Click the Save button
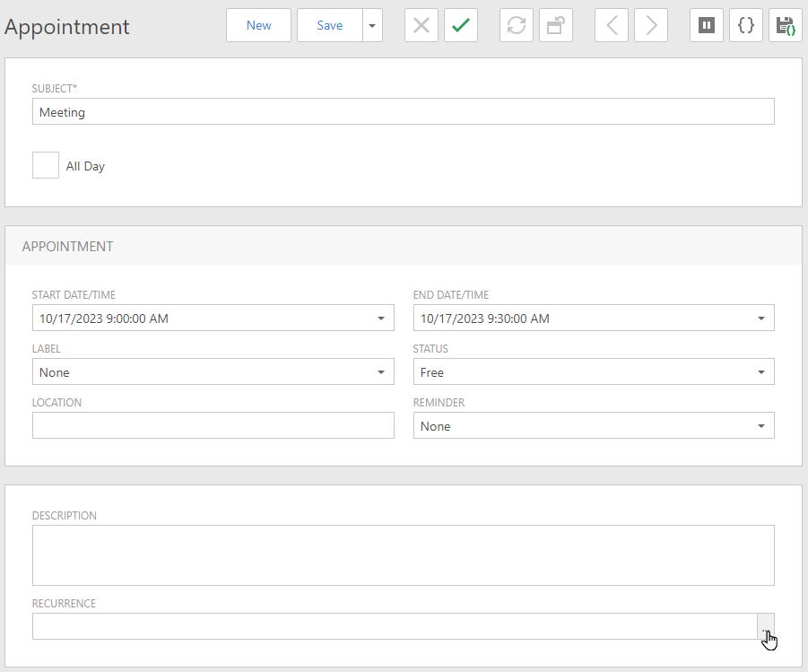 (x=330, y=25)
